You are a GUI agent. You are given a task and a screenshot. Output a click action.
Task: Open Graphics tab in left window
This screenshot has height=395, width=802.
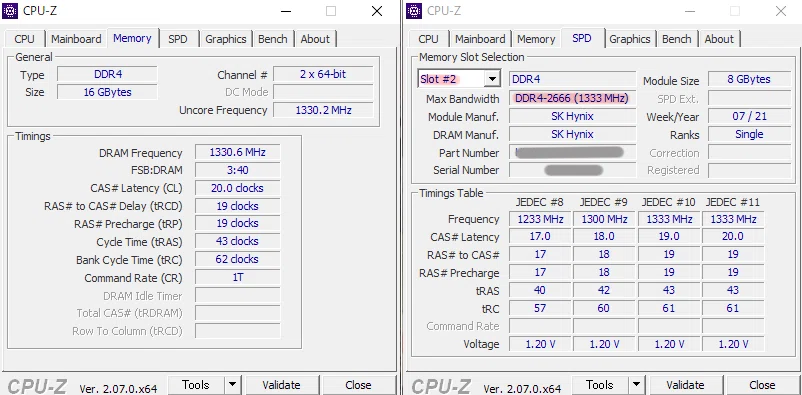226,39
